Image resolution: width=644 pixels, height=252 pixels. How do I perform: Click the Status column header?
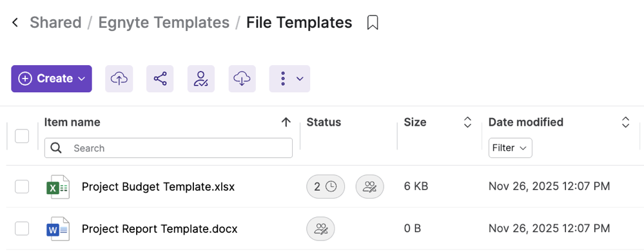pyautogui.click(x=324, y=122)
